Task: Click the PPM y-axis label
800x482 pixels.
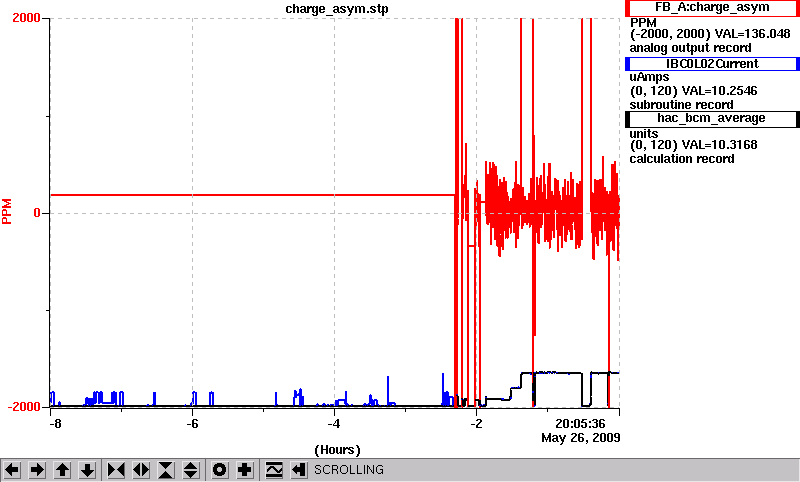Action: (x=7, y=211)
